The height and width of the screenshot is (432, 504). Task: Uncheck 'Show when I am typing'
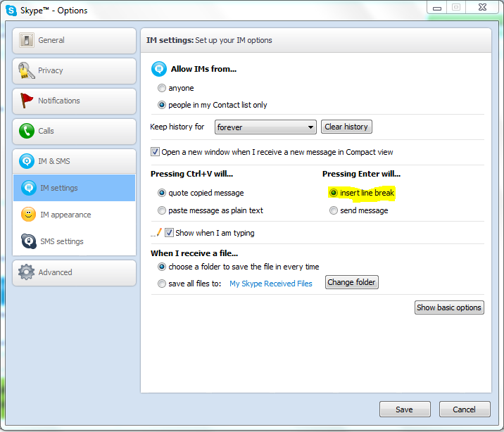[169, 233]
